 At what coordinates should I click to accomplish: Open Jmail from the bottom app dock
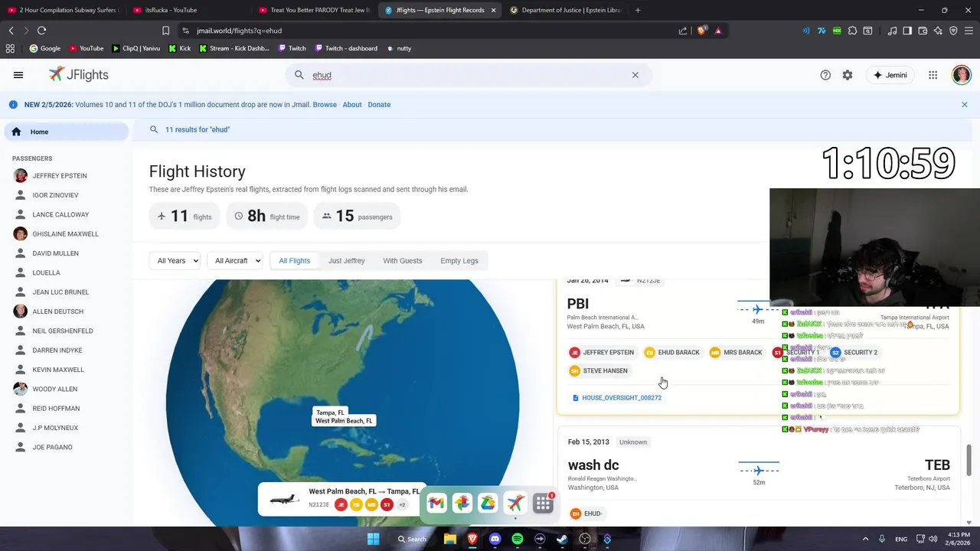pyautogui.click(x=436, y=503)
